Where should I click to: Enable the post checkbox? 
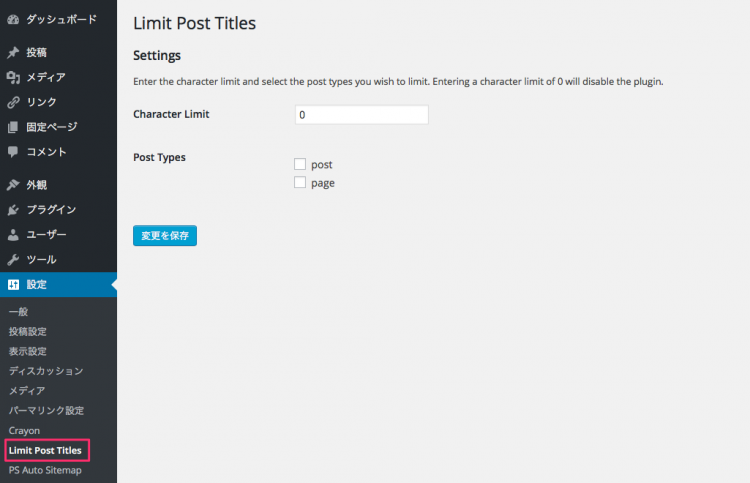pos(300,164)
